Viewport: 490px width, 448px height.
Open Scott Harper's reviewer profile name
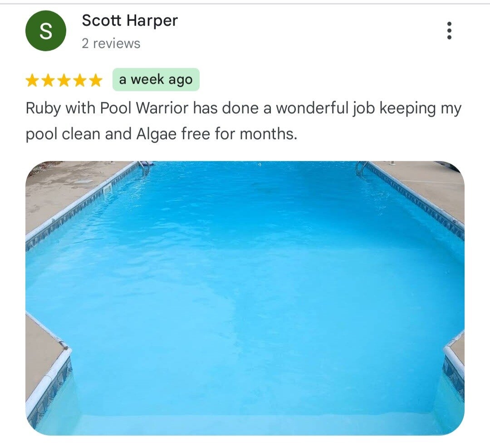(130, 20)
